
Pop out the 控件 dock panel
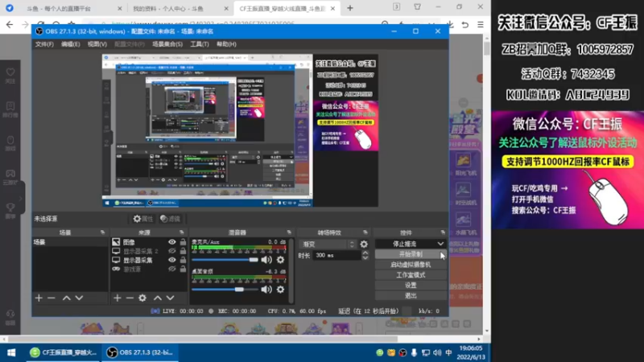pos(443,232)
